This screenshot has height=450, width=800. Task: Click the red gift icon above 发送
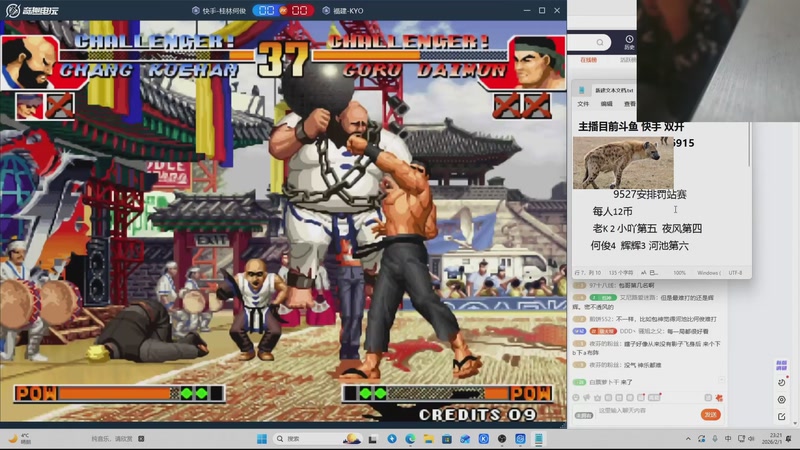coord(719,398)
